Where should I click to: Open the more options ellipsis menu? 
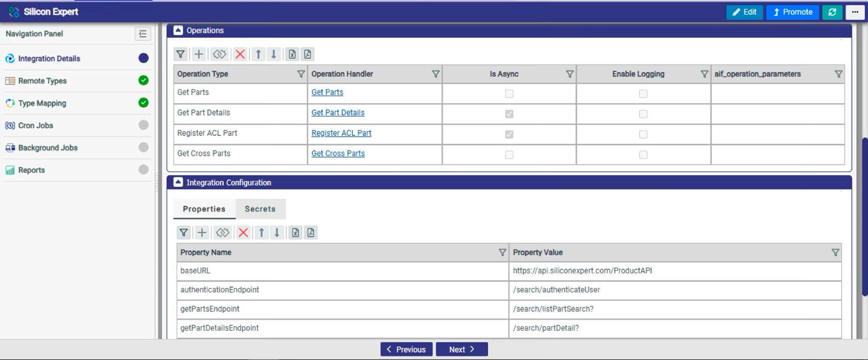[x=855, y=12]
